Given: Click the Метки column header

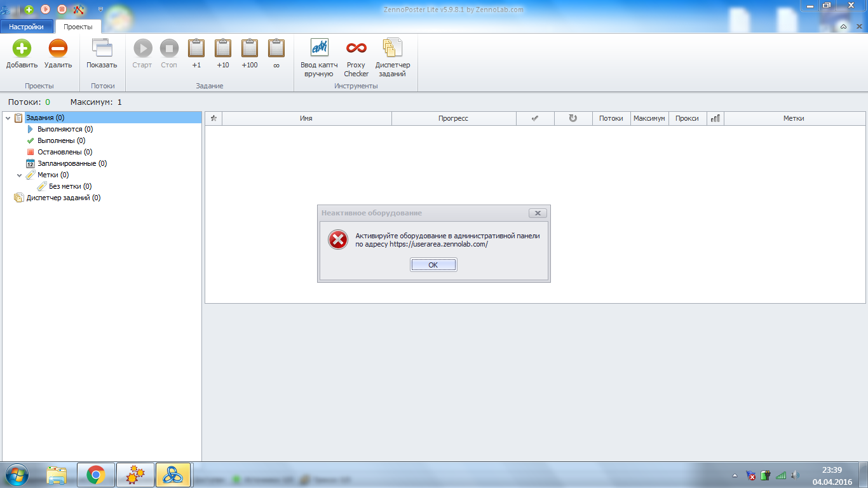Looking at the screenshot, I should click(794, 118).
